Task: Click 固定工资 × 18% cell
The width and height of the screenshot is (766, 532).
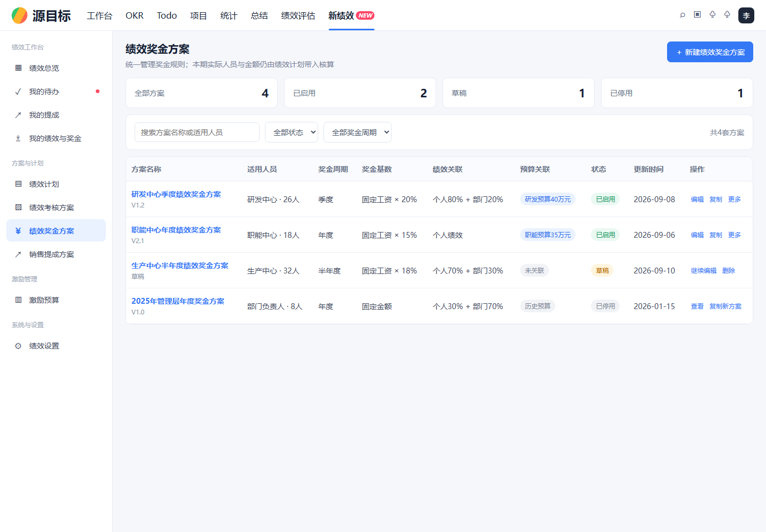Action: click(389, 271)
